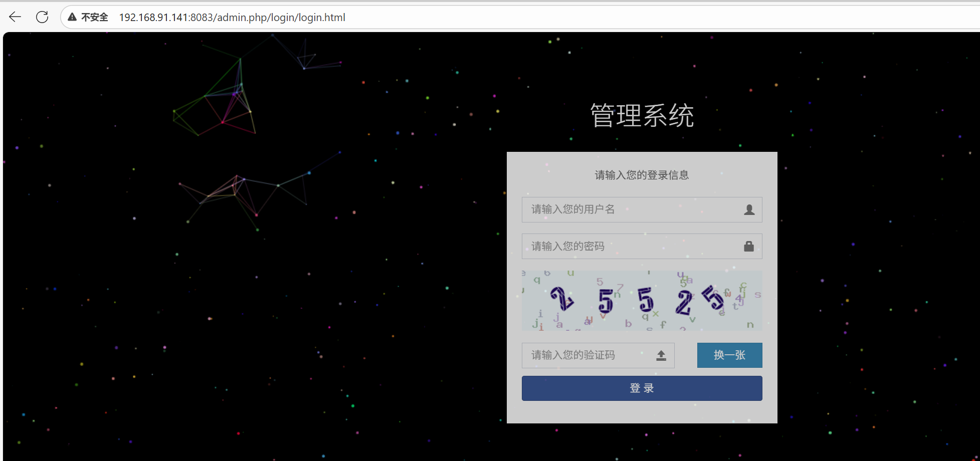Click the padlock icon in password field

(749, 246)
